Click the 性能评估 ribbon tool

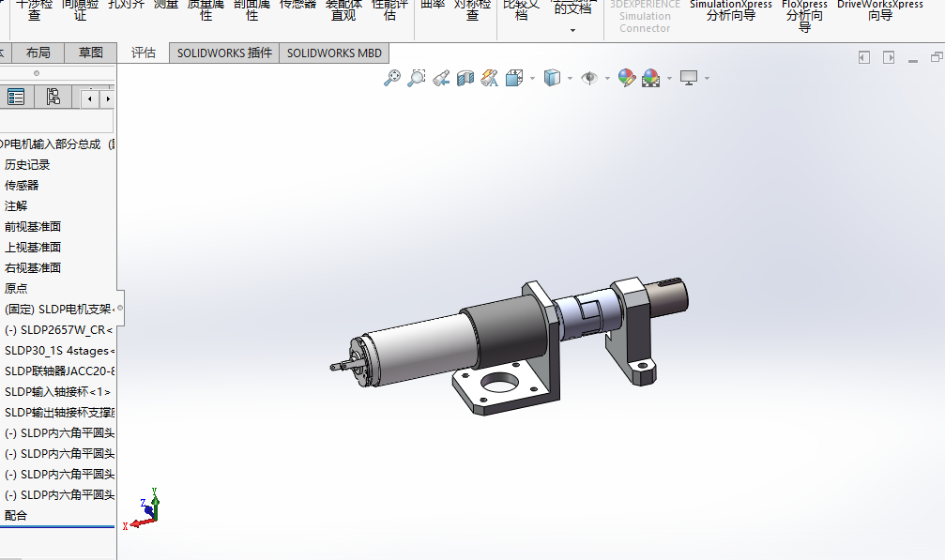390,9
